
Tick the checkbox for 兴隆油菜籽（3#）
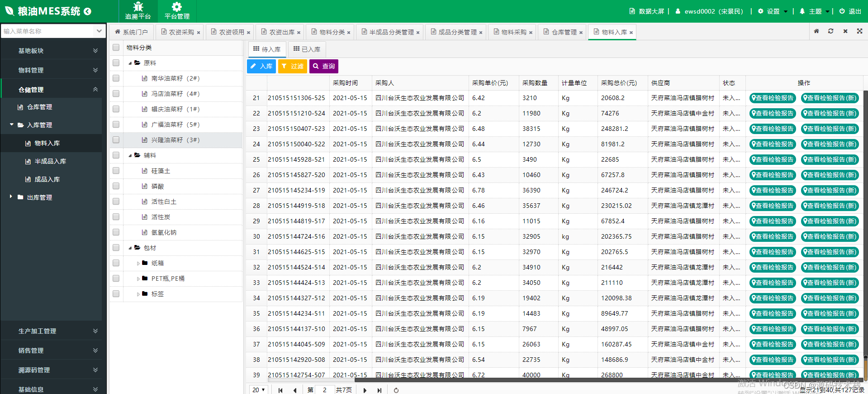coord(116,140)
